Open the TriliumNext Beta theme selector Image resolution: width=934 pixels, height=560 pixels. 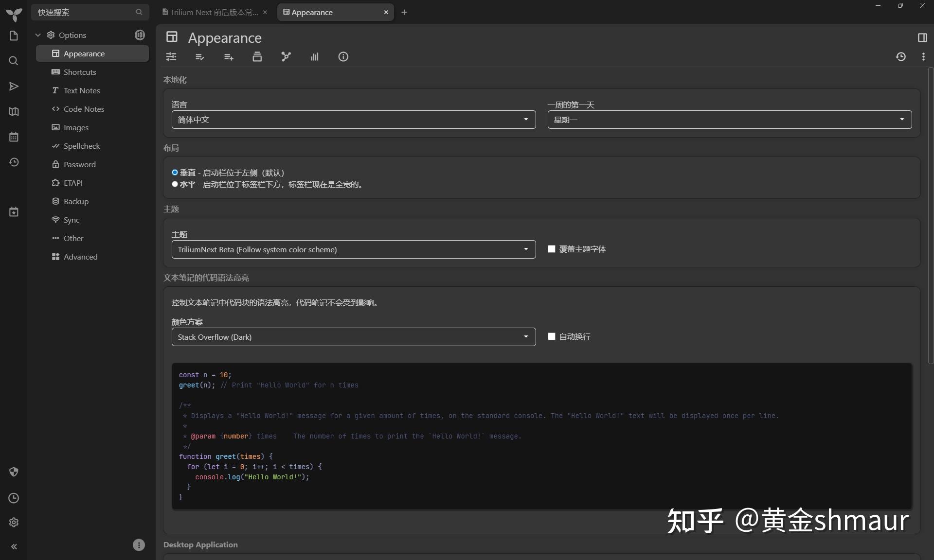(354, 249)
